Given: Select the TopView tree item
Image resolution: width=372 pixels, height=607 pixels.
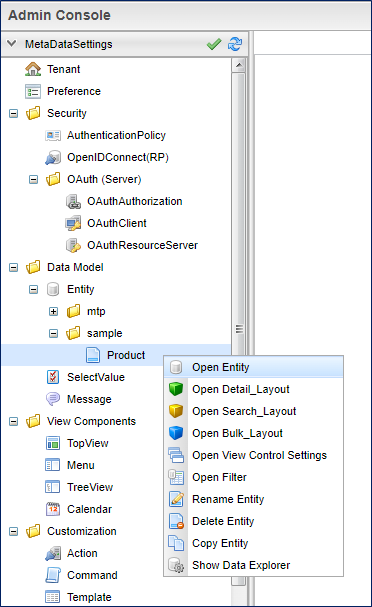Looking at the screenshot, I should pyautogui.click(x=87, y=443).
